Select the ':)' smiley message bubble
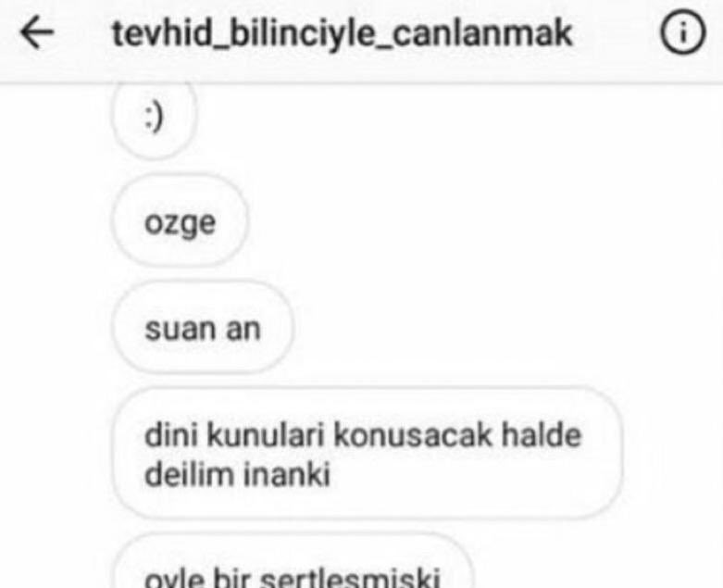Screen dimensions: 723x588 coord(154,119)
